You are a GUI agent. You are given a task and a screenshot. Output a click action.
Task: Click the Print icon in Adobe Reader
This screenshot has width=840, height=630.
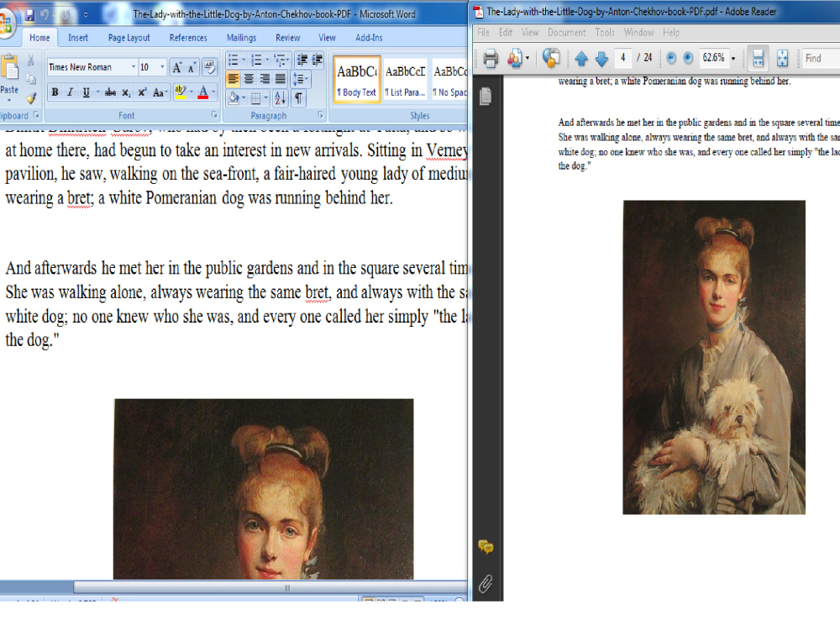pos(491,58)
